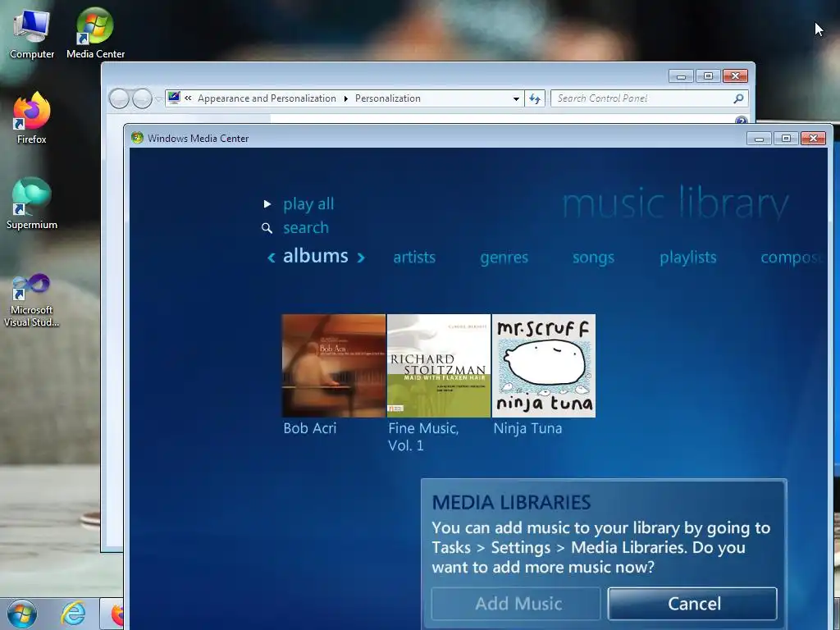Open recent pages dropdown in Control Panel
Screen dimensions: 840x630
tap(158, 99)
